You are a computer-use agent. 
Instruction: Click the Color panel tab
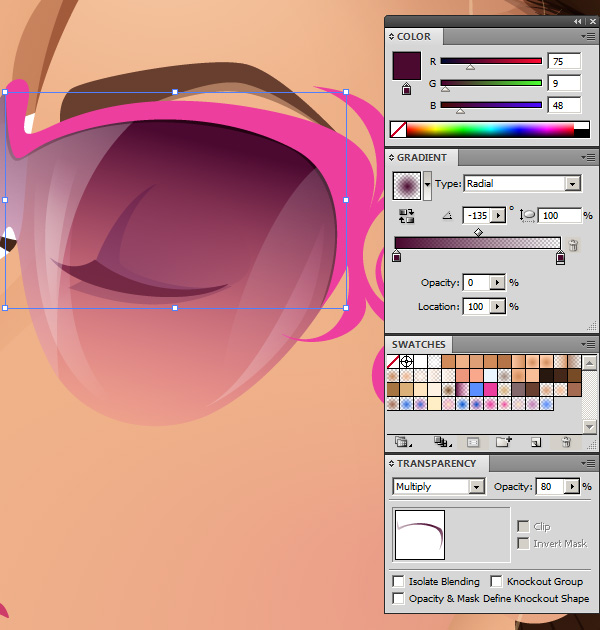[413, 37]
